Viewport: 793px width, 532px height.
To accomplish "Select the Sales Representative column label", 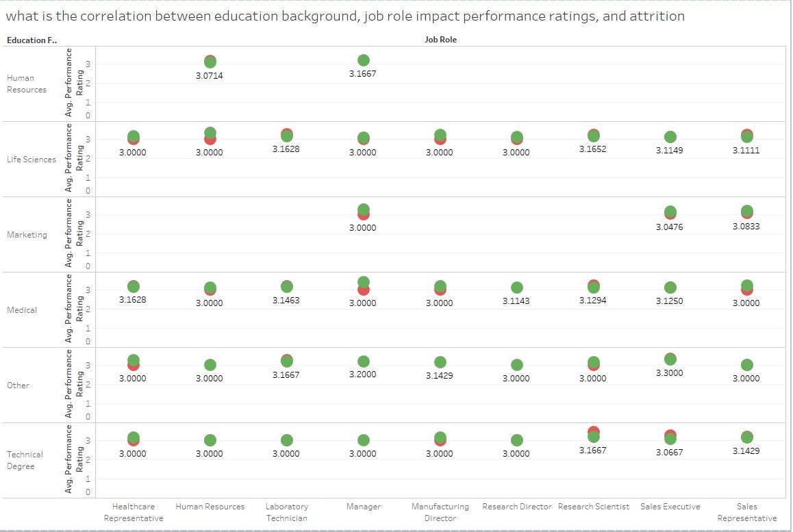I will (746, 511).
